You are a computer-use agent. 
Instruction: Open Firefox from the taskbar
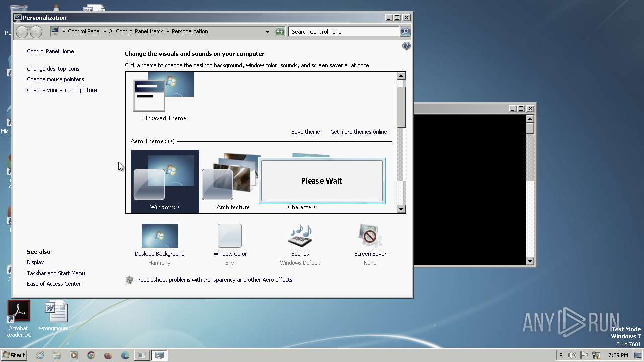point(108,355)
